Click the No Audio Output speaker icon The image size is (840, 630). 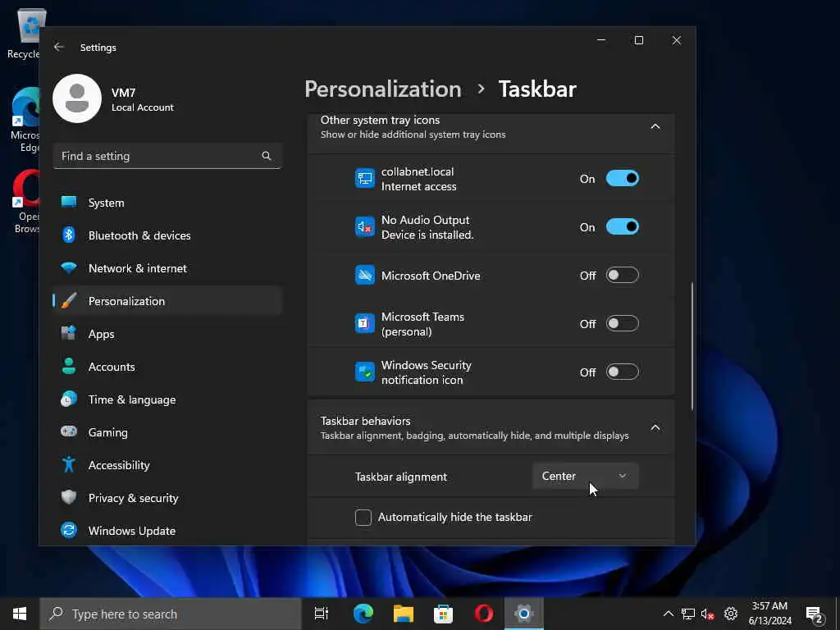(x=365, y=227)
